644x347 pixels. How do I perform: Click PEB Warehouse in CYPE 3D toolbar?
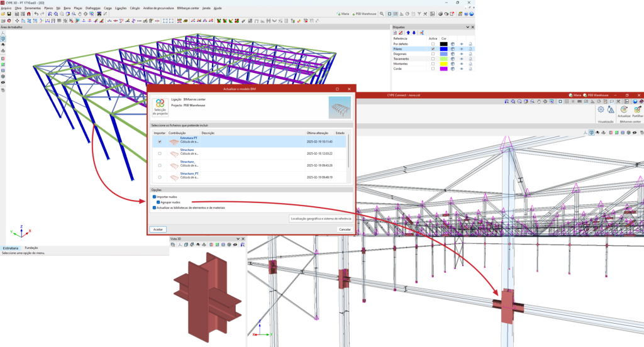point(364,14)
